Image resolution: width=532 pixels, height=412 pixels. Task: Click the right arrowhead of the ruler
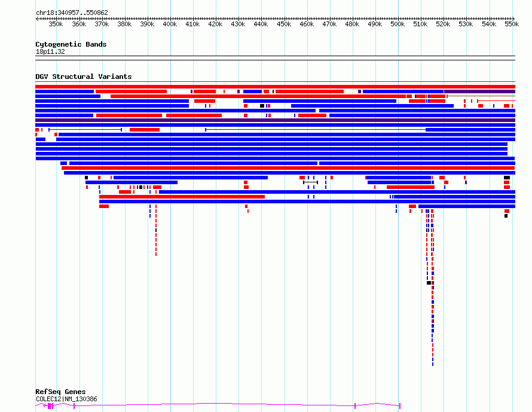tap(513, 19)
